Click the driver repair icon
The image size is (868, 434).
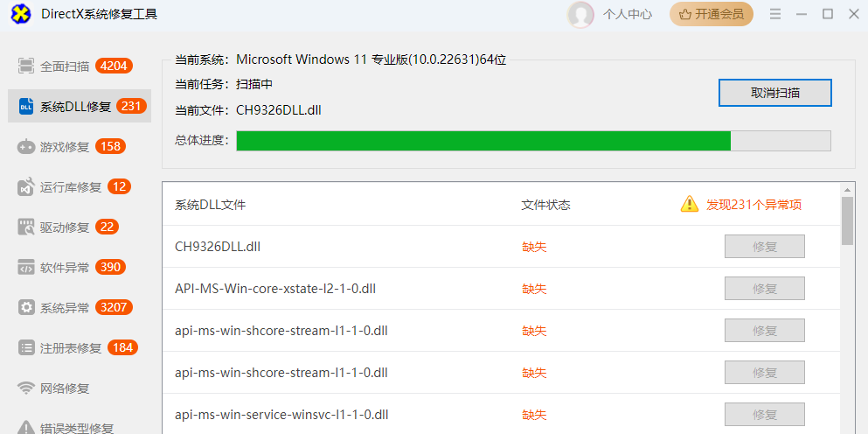(x=26, y=227)
